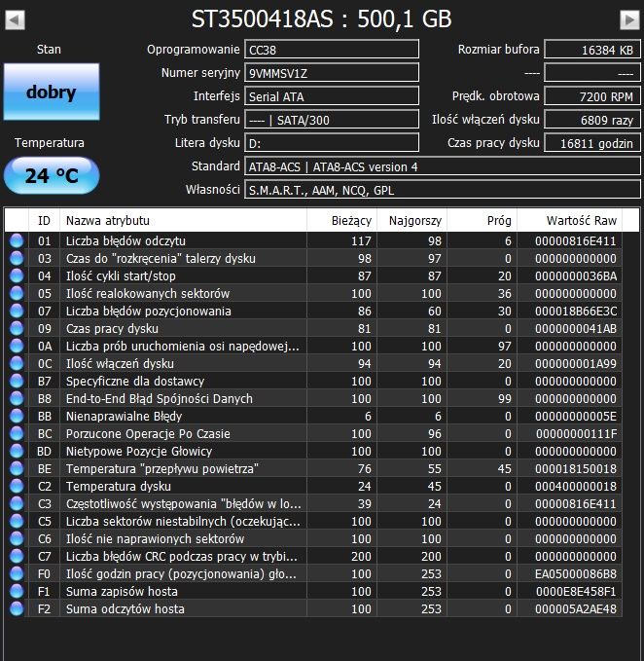Click buffer size field 16384 KB
This screenshot has height=661, width=644.
tap(592, 50)
